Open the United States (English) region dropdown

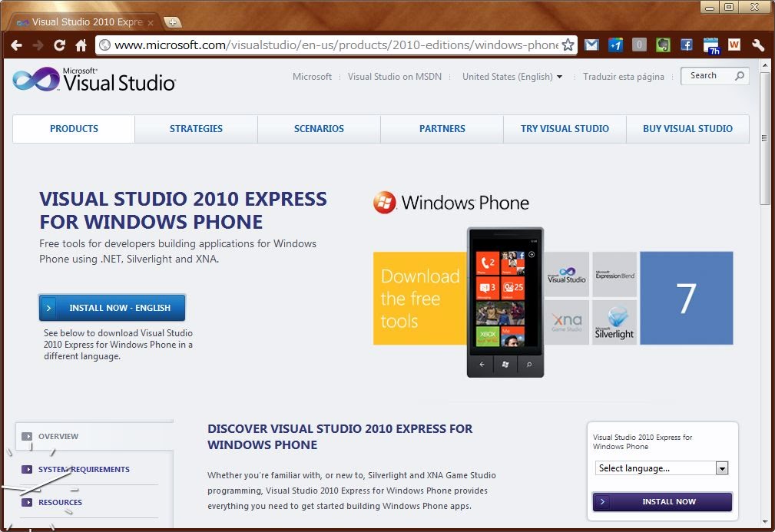point(512,77)
